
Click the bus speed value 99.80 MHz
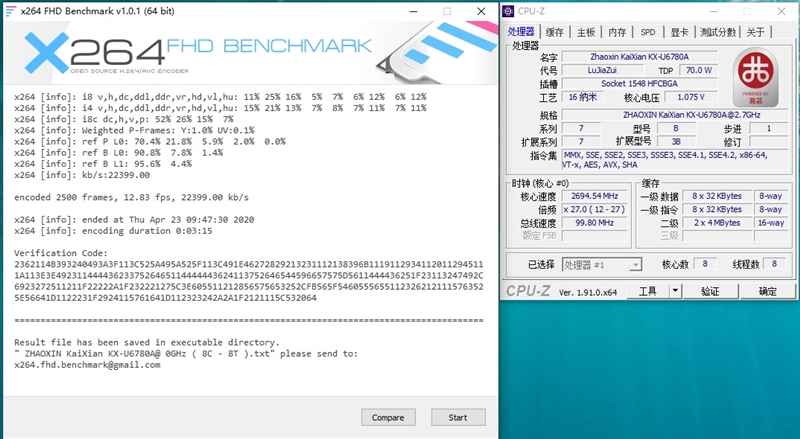click(595, 223)
